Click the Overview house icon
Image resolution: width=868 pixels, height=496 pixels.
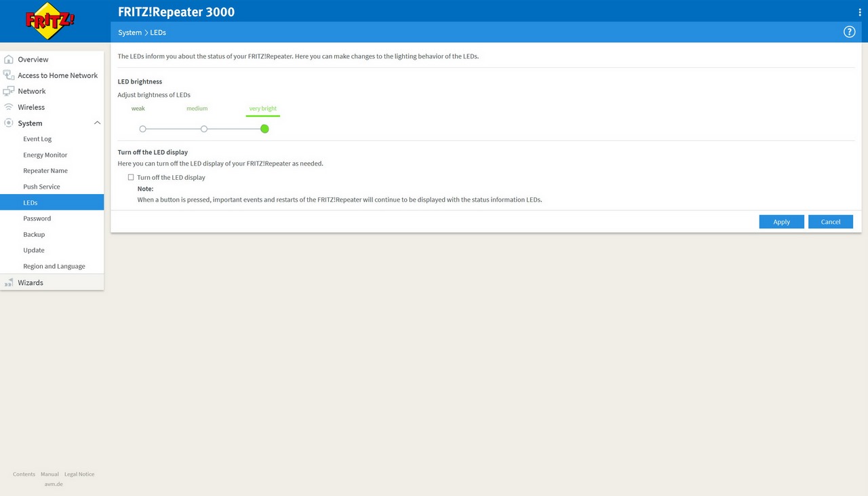(x=9, y=60)
